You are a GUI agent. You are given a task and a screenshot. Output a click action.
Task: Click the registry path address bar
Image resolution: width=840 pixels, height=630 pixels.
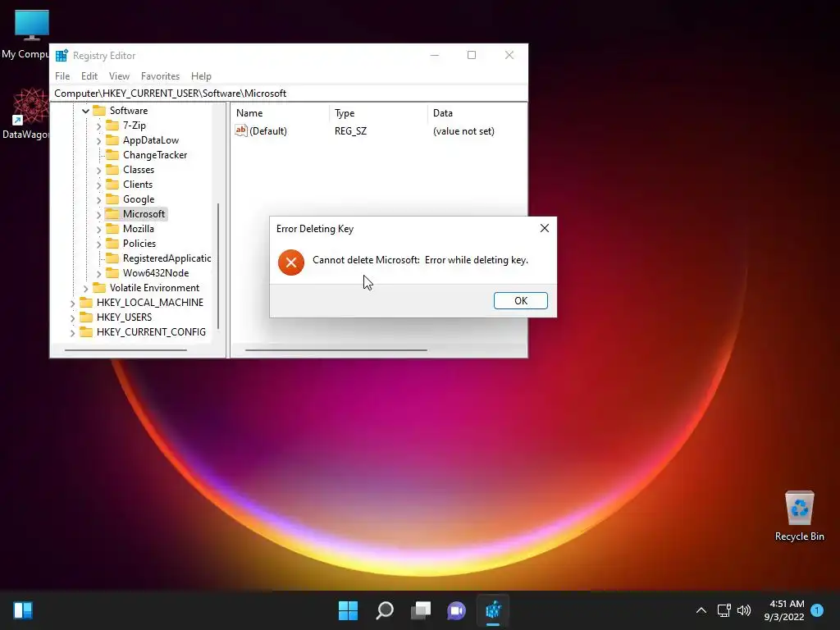tap(288, 94)
